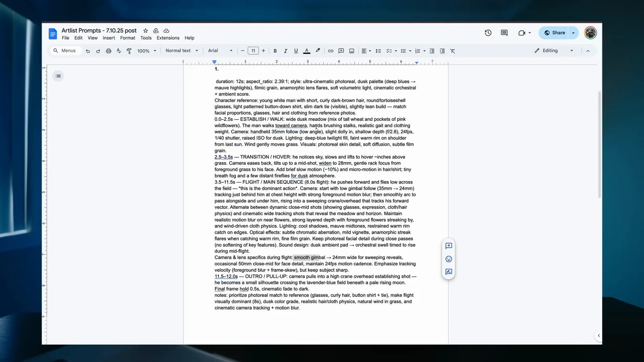Search the Menus box
Viewport: 644px width, 362px height.
pos(65,51)
